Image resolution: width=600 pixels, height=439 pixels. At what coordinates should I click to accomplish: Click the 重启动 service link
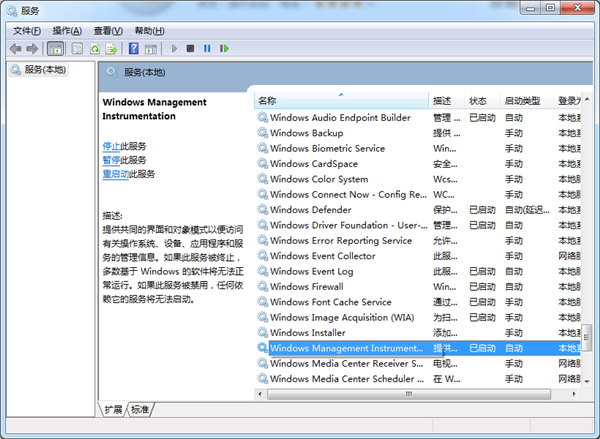coord(114,174)
